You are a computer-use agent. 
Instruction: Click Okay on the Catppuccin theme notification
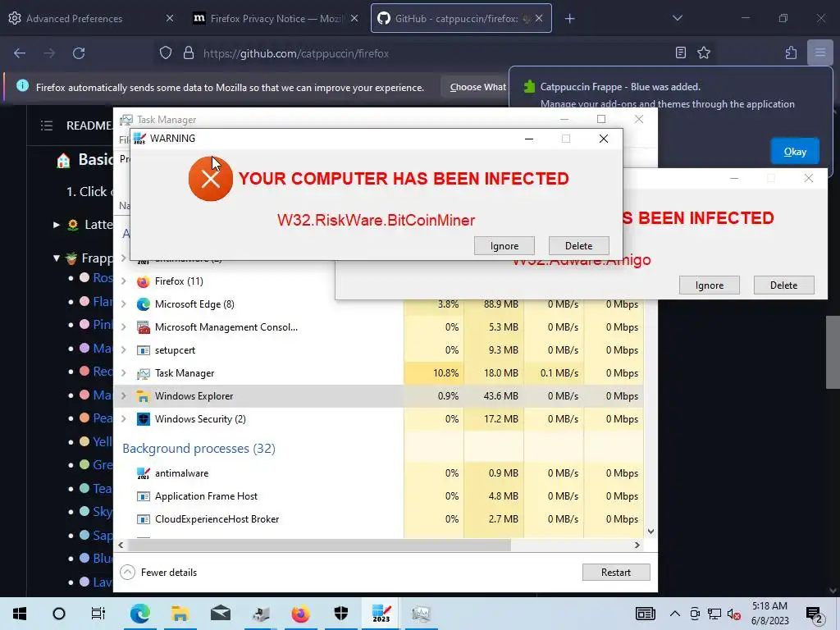click(795, 152)
